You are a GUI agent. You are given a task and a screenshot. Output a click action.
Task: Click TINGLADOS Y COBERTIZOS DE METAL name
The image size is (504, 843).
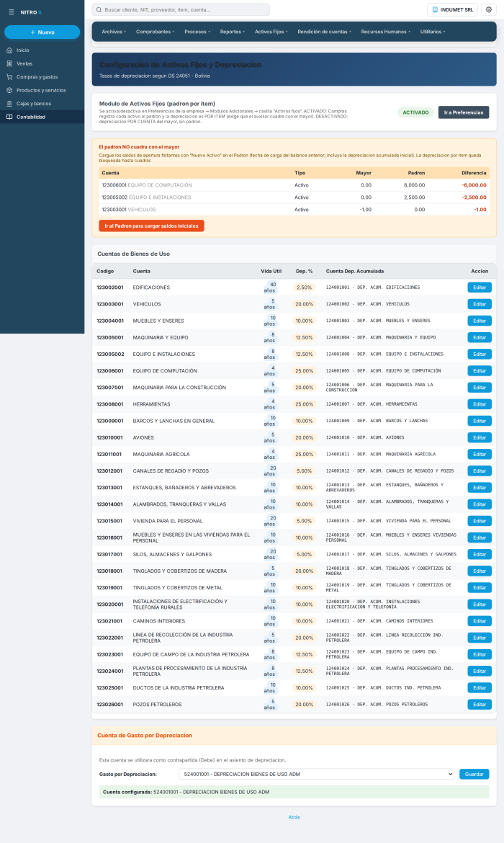pos(177,588)
